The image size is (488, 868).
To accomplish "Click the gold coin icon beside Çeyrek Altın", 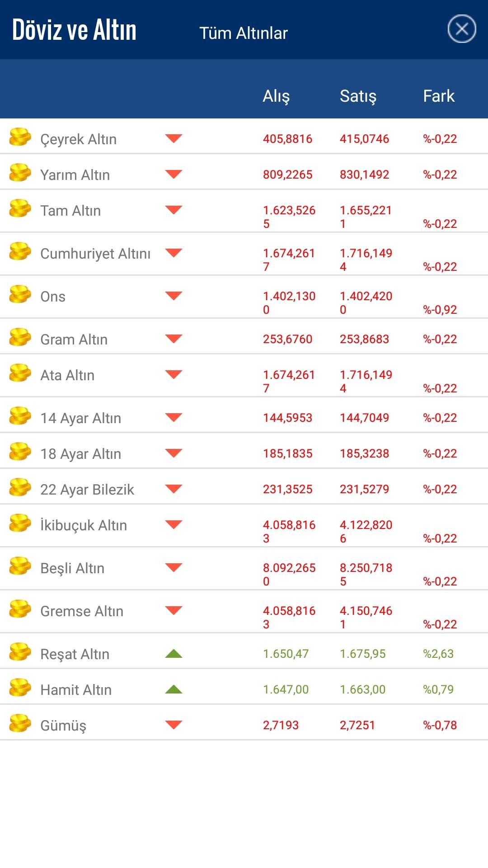I will [20, 137].
